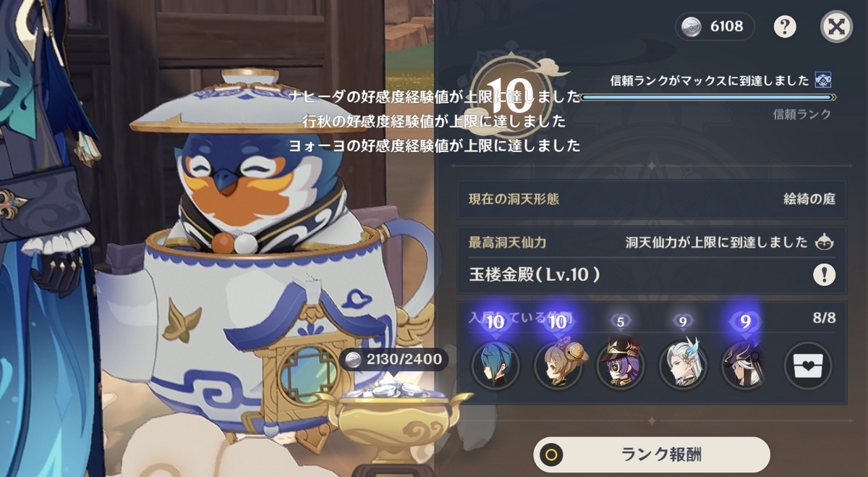Click the 2130/2400 coin counter bubble
868x477 pixels.
[392, 359]
